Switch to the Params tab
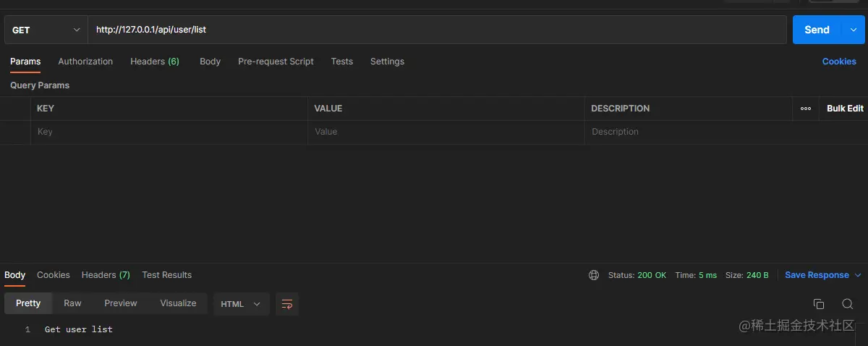 click(25, 62)
